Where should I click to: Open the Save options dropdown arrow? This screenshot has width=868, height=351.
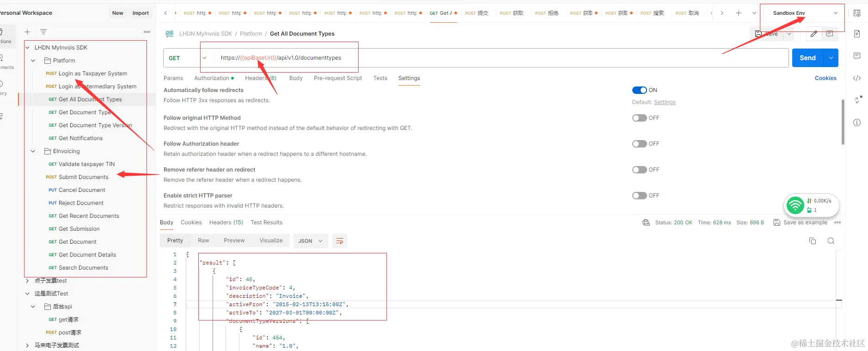[x=789, y=34]
